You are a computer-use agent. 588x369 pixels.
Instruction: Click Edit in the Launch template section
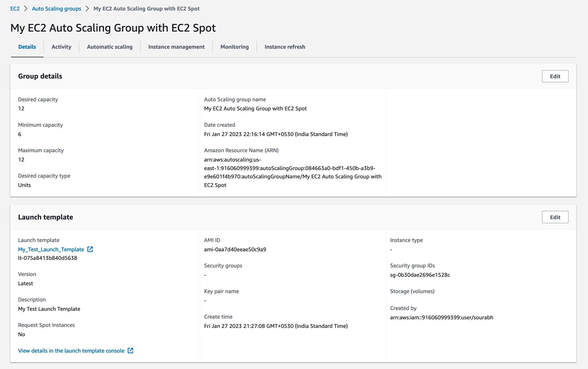[x=555, y=217]
